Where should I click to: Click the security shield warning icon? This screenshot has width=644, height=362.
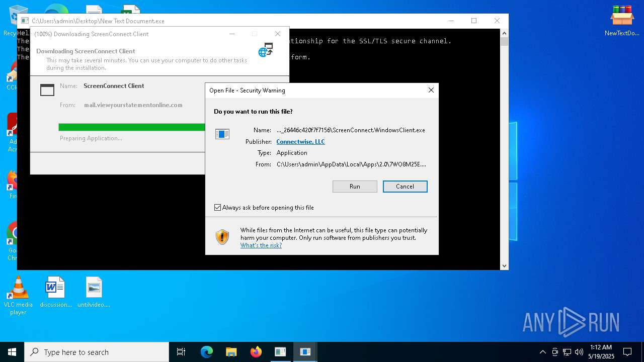click(x=222, y=237)
